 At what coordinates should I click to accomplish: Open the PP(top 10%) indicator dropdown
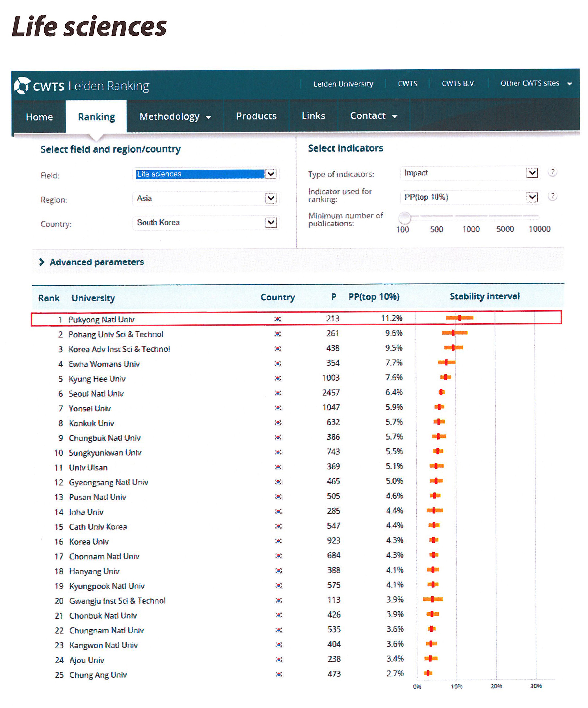(470, 197)
